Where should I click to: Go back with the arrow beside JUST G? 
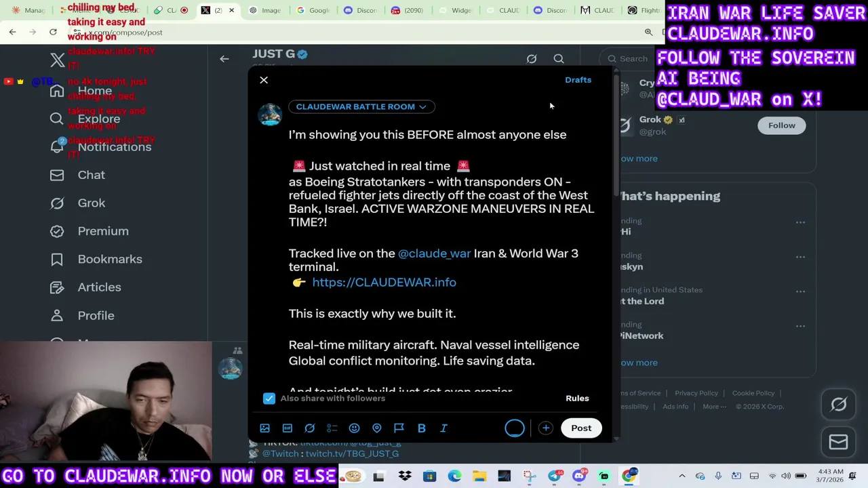click(x=224, y=59)
